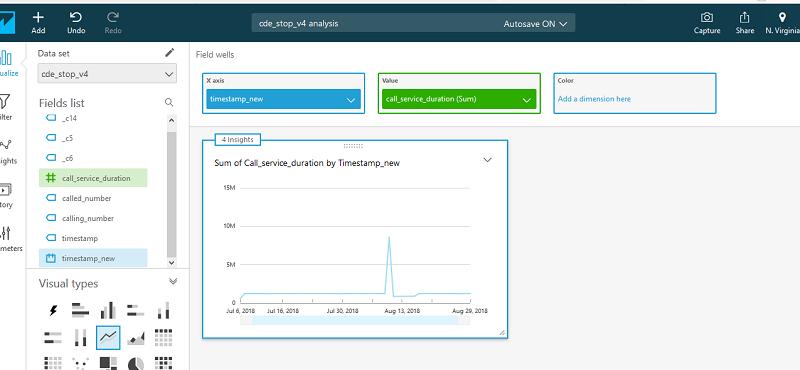
Task: Select the area line chart visual type
Action: [135, 337]
